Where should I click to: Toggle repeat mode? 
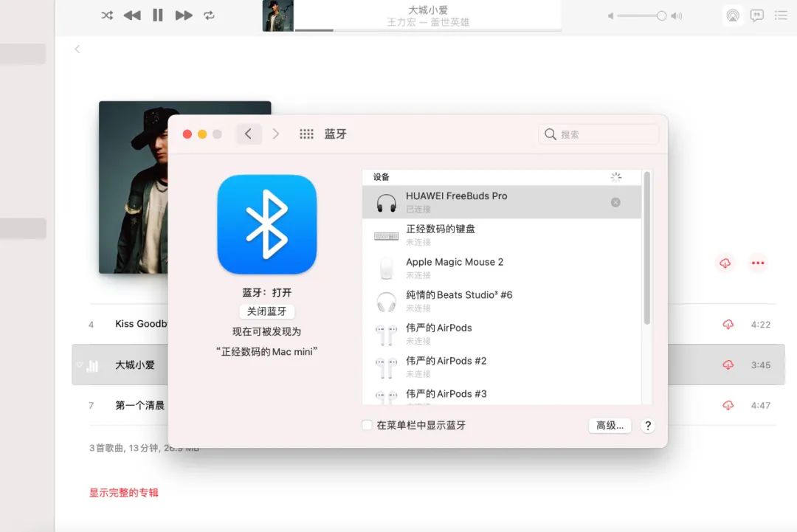[210, 15]
